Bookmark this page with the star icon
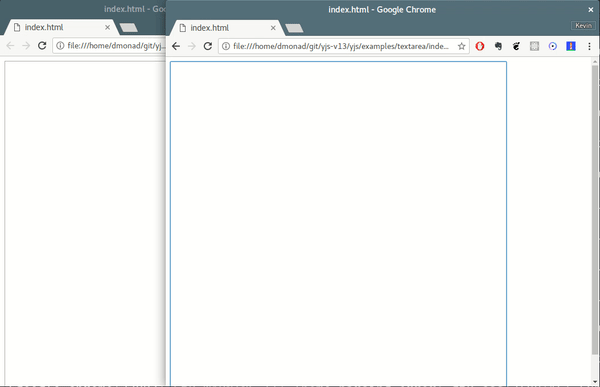 click(x=461, y=46)
